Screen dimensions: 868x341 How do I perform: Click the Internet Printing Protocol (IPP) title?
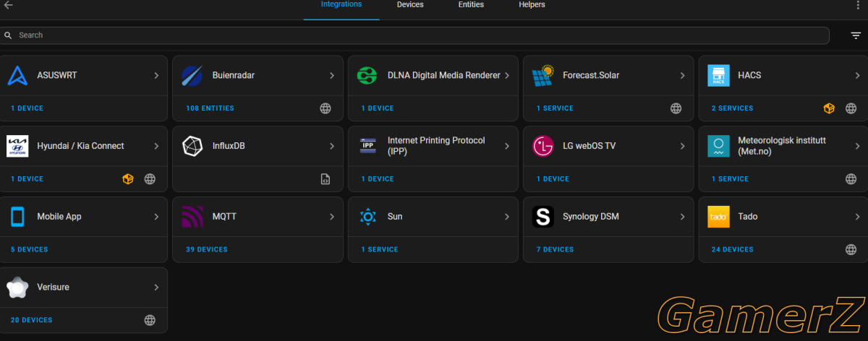(436, 146)
